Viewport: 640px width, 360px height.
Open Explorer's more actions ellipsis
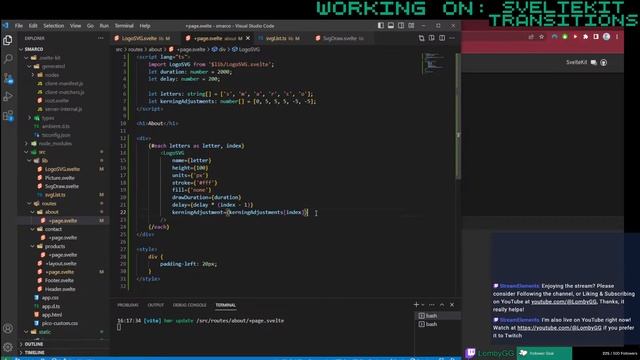100,38
